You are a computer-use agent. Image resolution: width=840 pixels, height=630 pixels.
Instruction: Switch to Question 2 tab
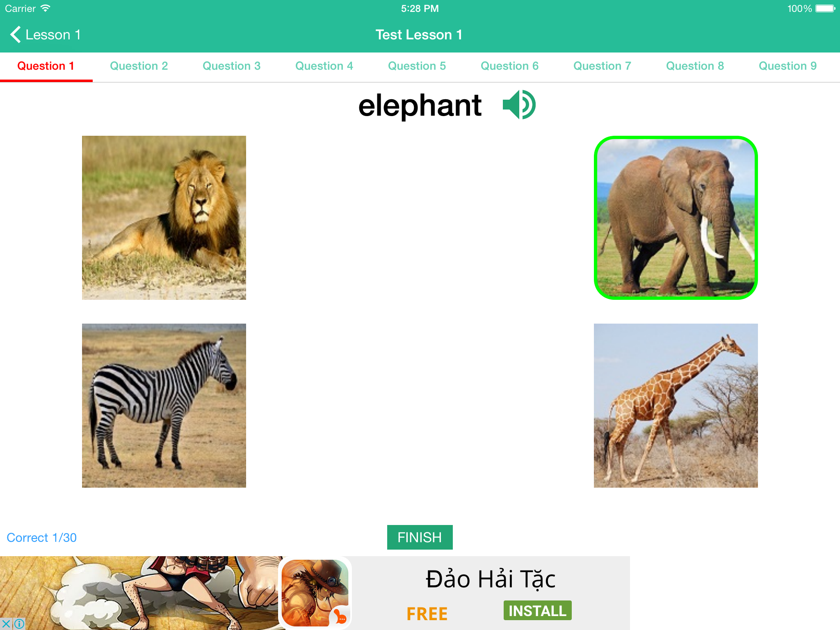pos(139,66)
